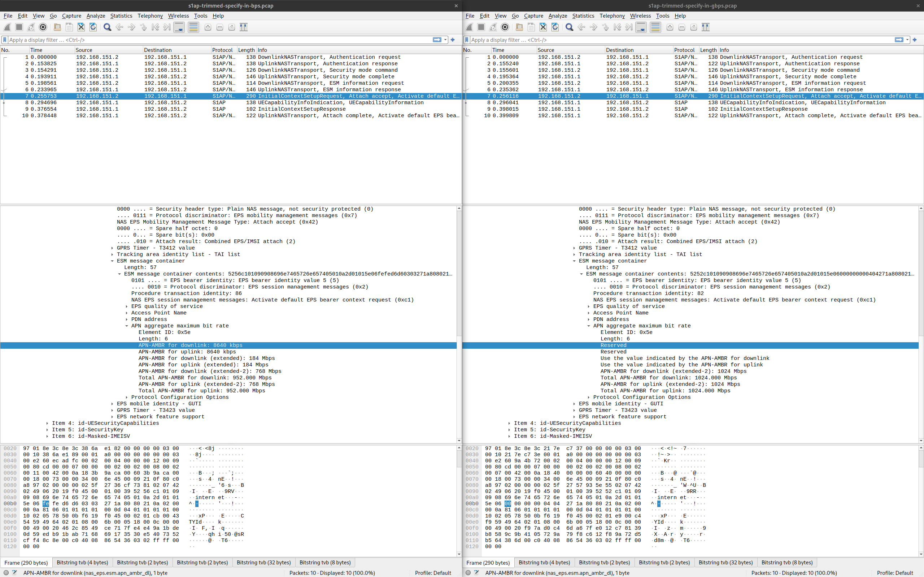Click capture options gear icon in left window
Viewport: 924px width, 577px height.
click(43, 27)
